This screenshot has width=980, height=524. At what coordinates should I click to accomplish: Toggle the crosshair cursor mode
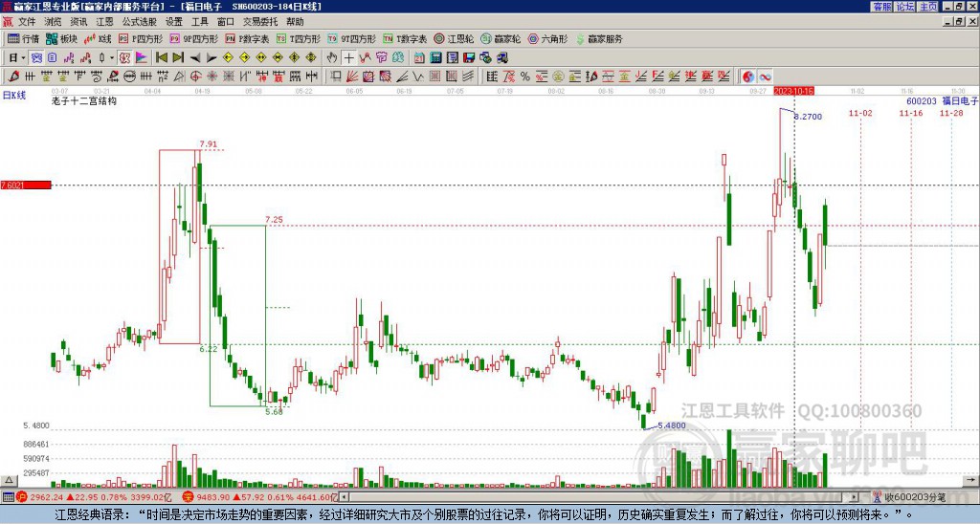(x=349, y=57)
